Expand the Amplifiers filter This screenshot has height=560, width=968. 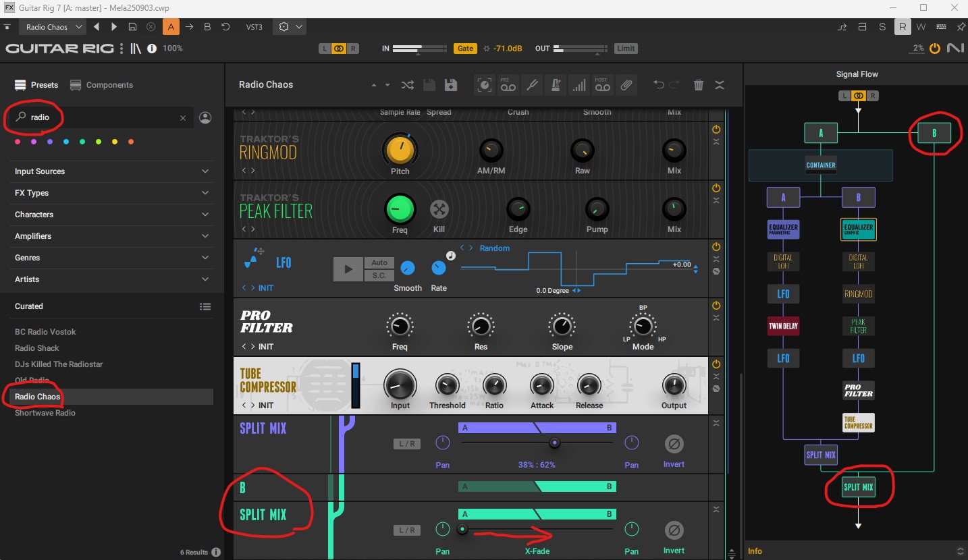pos(112,236)
